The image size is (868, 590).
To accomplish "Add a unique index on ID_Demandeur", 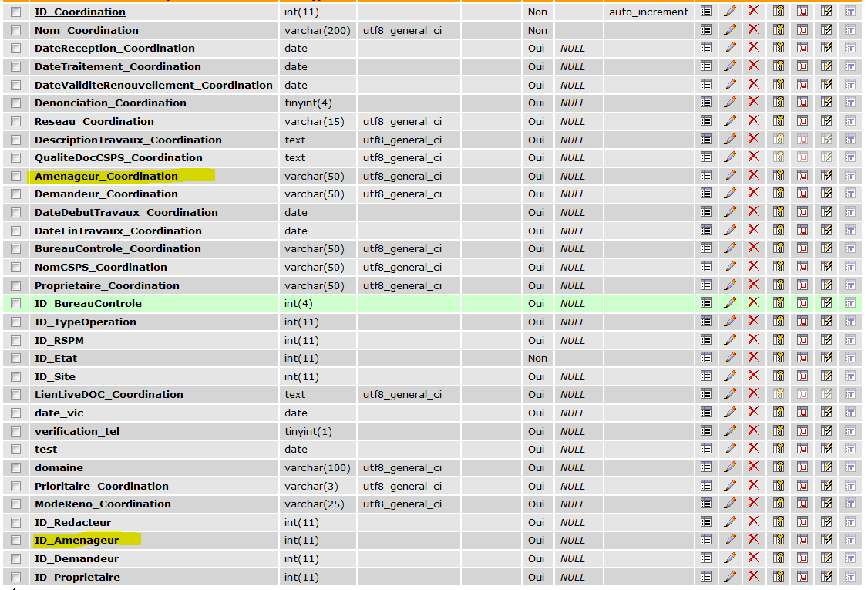I will point(802,558).
